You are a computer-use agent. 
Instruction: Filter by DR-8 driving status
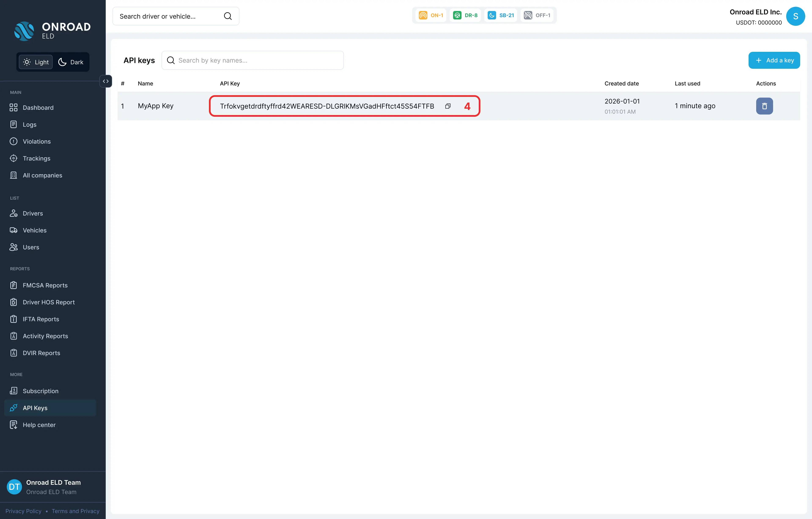465,15
